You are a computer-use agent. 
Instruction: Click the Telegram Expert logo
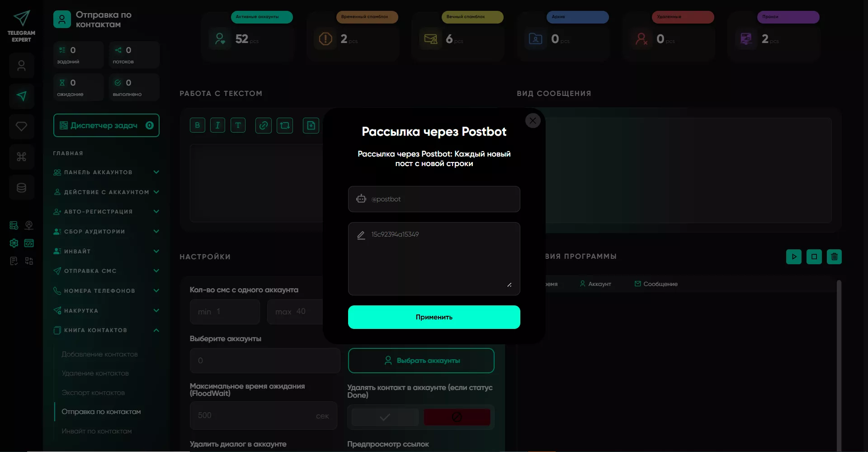[x=21, y=26]
